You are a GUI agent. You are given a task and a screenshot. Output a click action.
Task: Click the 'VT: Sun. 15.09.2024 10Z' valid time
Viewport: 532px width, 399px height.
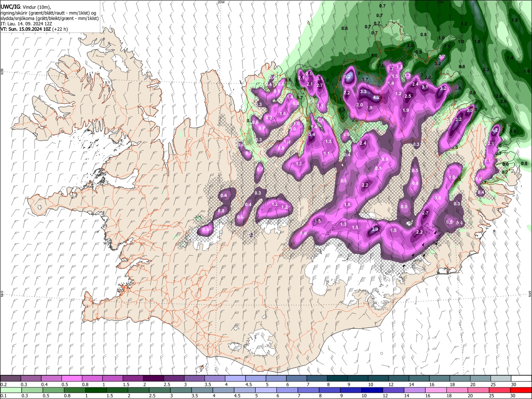point(26,29)
